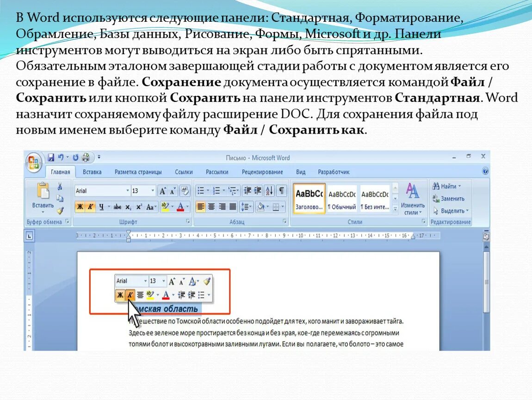Screen dimensions: 532x400
Task: Toggle Subscript x₂ in the ribbon
Action: [x=128, y=207]
